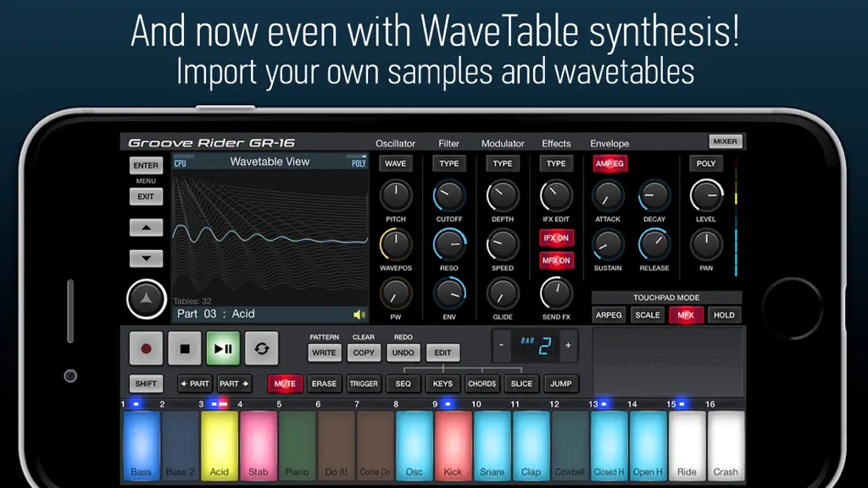Click the modulator SPEED knob

[503, 245]
